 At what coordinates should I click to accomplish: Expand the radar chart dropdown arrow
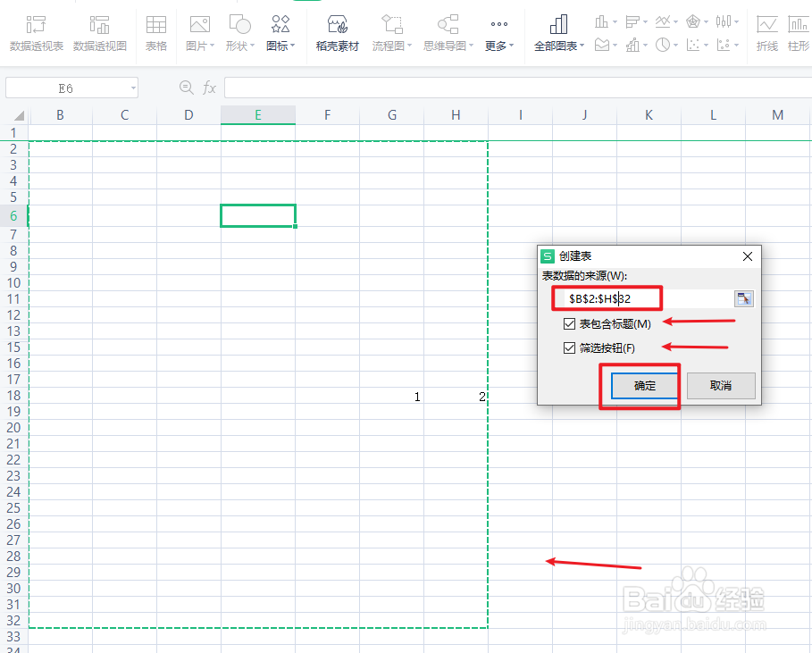click(x=707, y=22)
